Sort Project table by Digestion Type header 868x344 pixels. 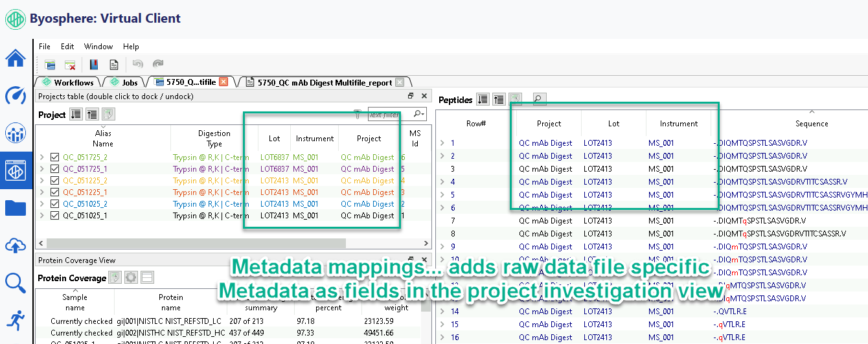click(214, 139)
